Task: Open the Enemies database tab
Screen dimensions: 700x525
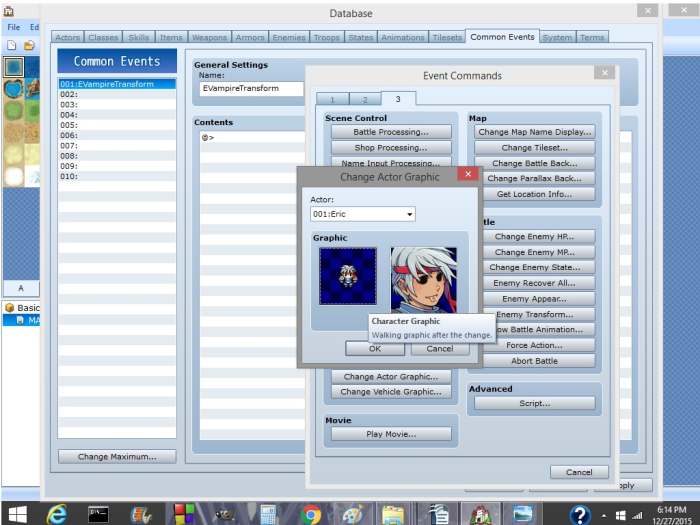Action: coord(289,38)
